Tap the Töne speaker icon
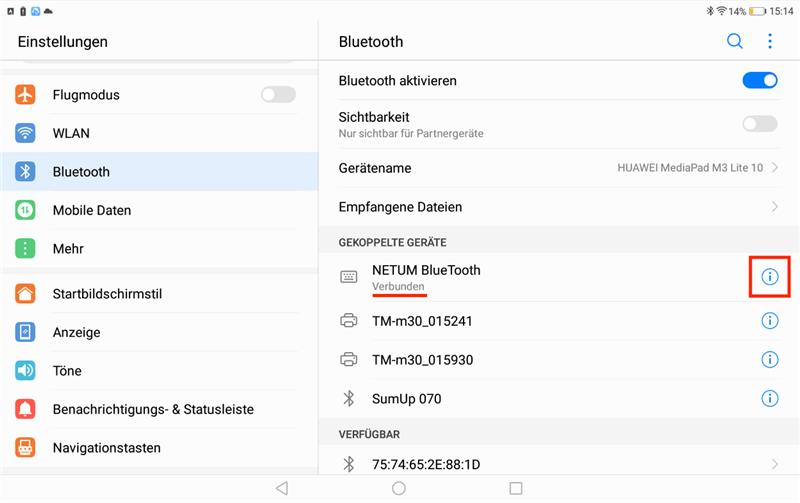Viewport: 800px width, 503px height. 25,370
